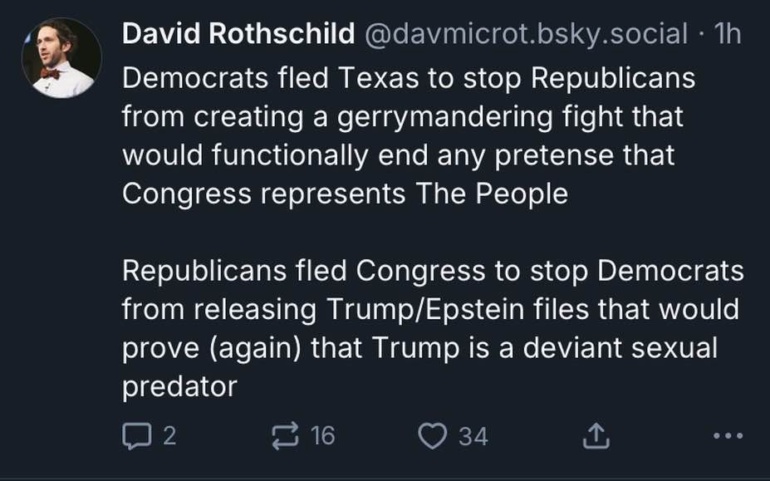This screenshot has height=481, width=770.
Task: Click the paragraph starting "Republicans fled Congress"
Action: [x=430, y=329]
